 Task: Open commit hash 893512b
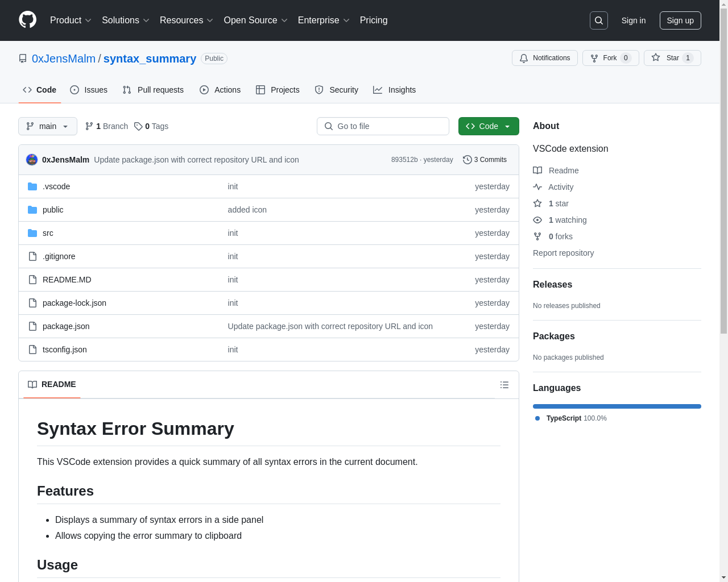[x=404, y=160]
